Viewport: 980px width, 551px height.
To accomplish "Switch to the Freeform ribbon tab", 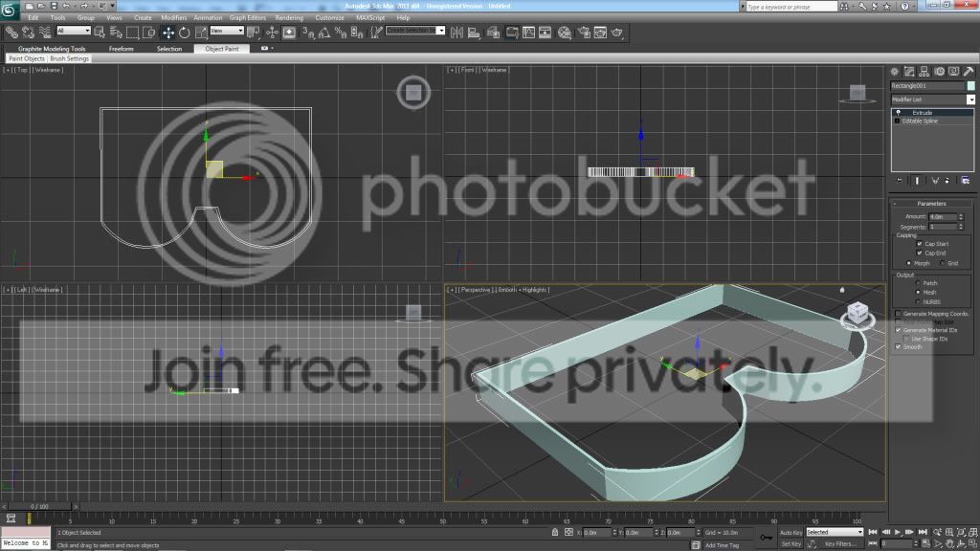I will 122,49.
